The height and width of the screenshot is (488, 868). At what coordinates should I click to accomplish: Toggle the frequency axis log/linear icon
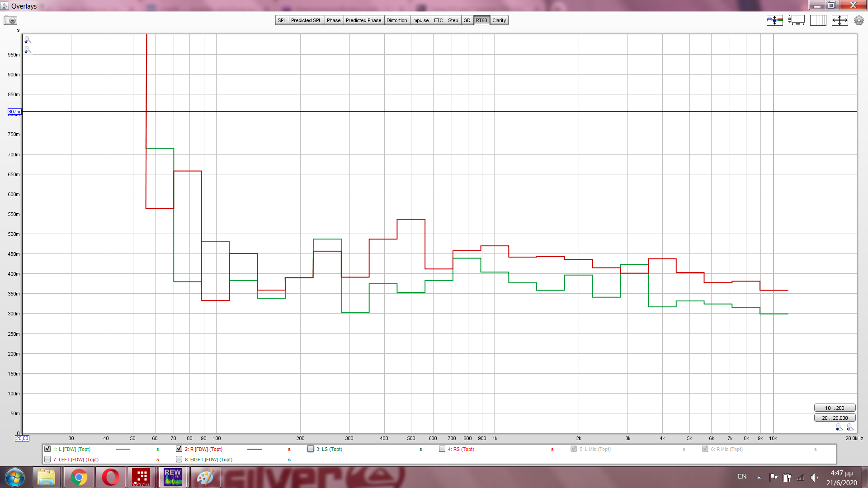click(x=818, y=20)
